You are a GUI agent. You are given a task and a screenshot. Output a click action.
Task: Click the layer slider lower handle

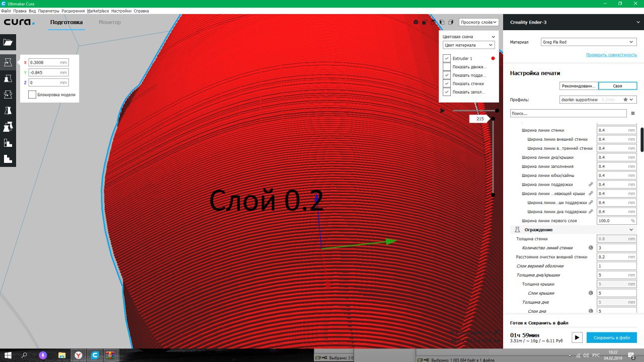pyautogui.click(x=493, y=195)
